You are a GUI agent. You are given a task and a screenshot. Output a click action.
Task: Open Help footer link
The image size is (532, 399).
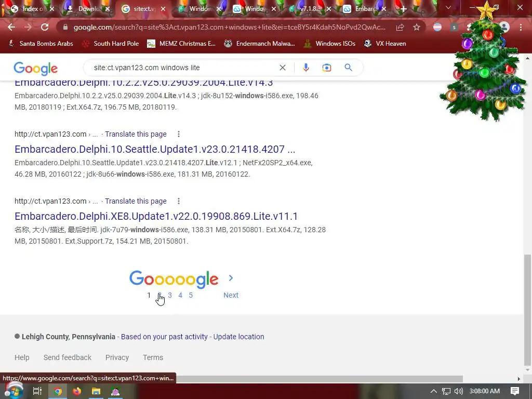[22, 357]
